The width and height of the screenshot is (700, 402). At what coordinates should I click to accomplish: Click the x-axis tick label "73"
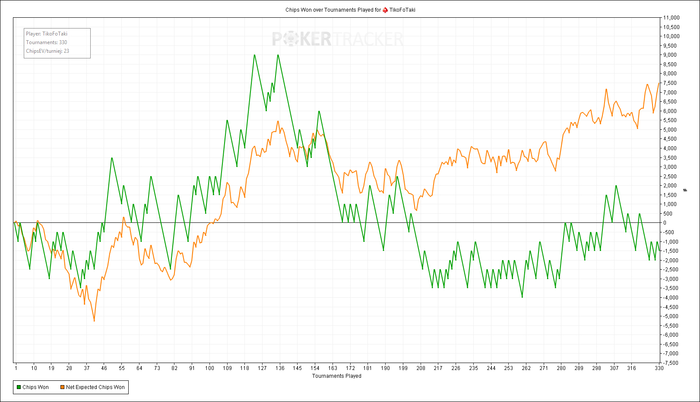(x=157, y=368)
